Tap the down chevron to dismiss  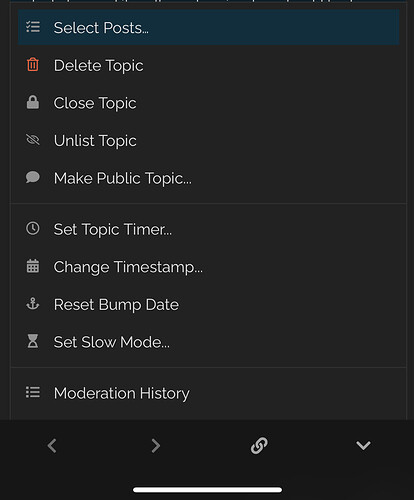(x=363, y=446)
